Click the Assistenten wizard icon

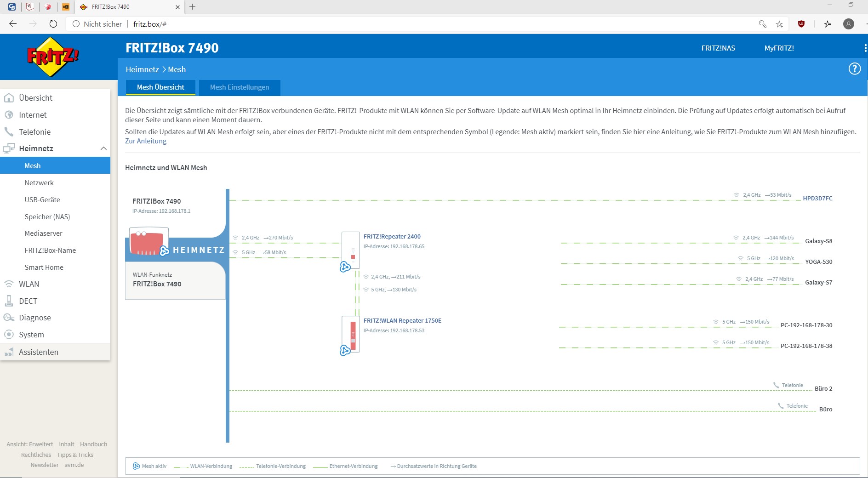click(x=9, y=352)
